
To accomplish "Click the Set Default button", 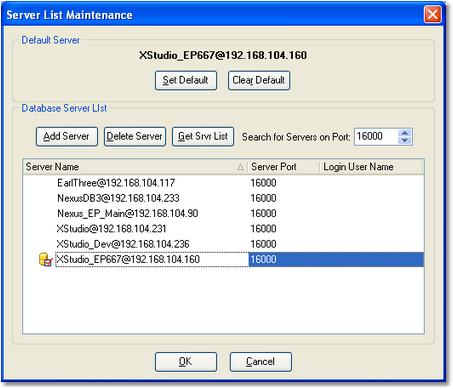I will click(186, 80).
